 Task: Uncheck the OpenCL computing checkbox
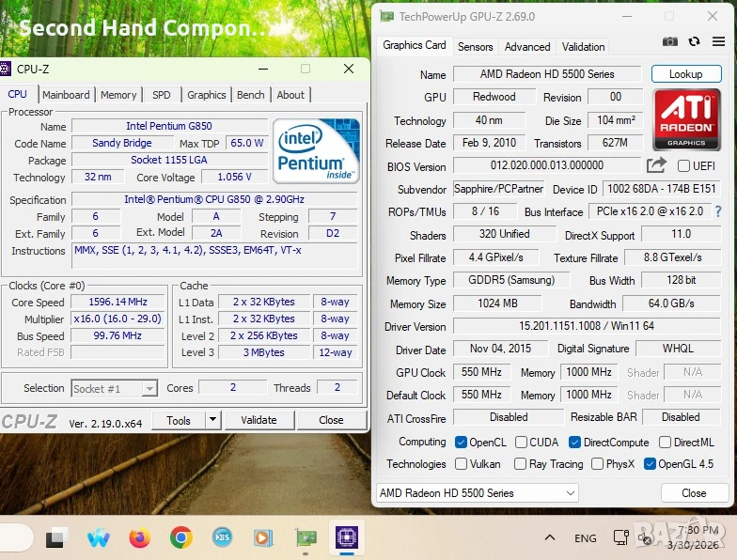pyautogui.click(x=461, y=443)
